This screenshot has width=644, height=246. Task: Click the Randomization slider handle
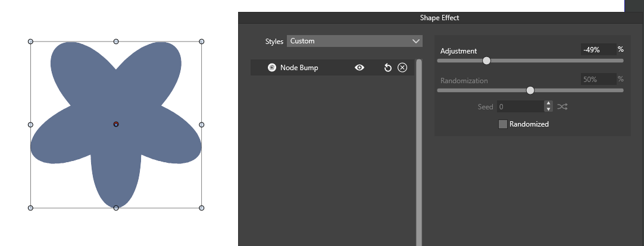[530, 90]
